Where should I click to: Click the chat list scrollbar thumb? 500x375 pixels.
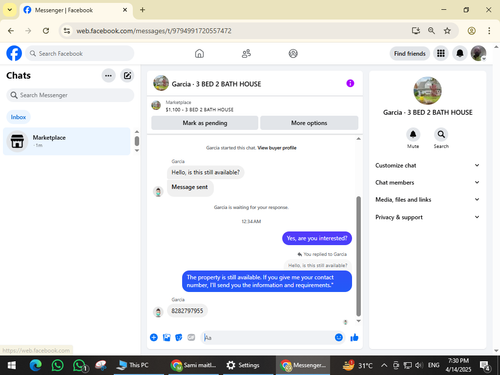137,141
